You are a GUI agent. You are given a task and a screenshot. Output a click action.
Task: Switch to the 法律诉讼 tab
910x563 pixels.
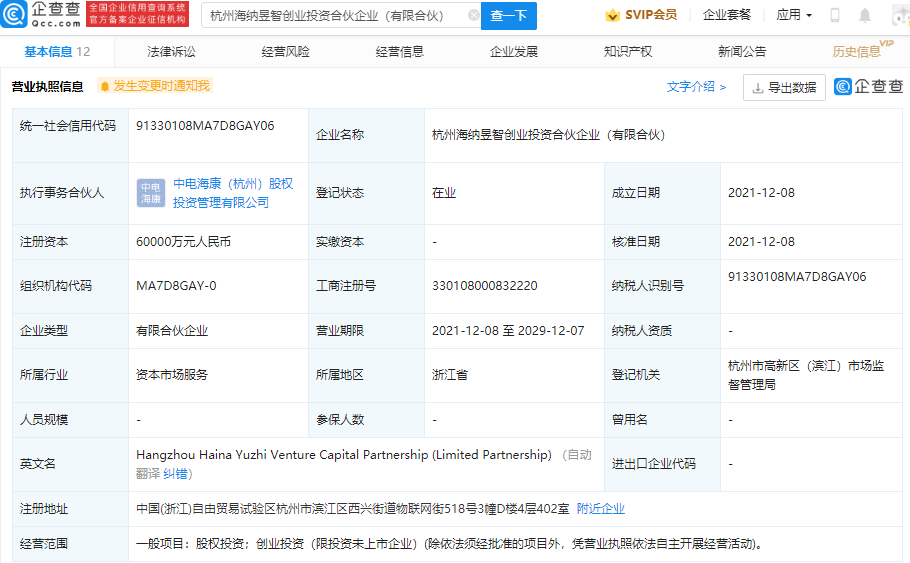tap(171, 51)
